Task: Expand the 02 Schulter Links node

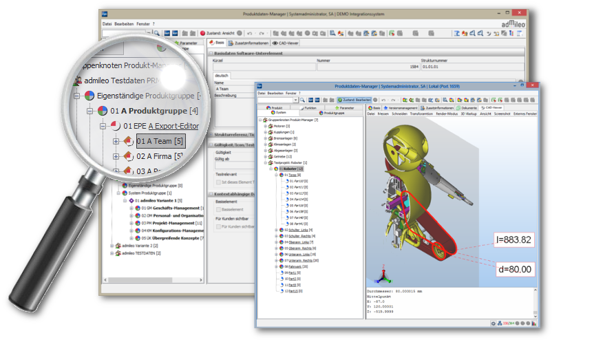Action: [x=276, y=230]
